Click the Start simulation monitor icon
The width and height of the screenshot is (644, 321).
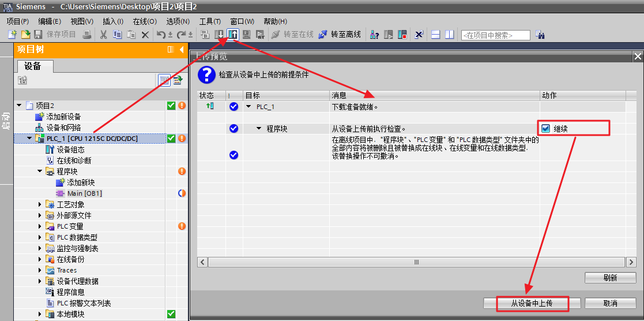coord(246,35)
